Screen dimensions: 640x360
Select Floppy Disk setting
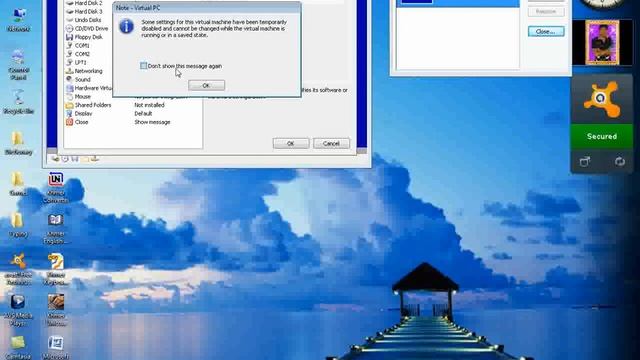[84, 37]
